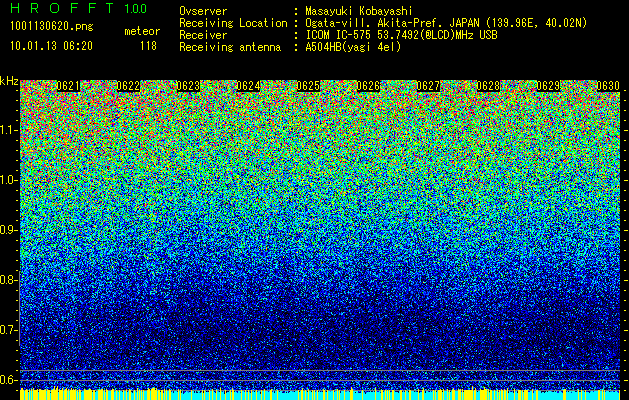Click the 0.8 frequency axis label
629x400 pixels.
[x=8, y=280]
